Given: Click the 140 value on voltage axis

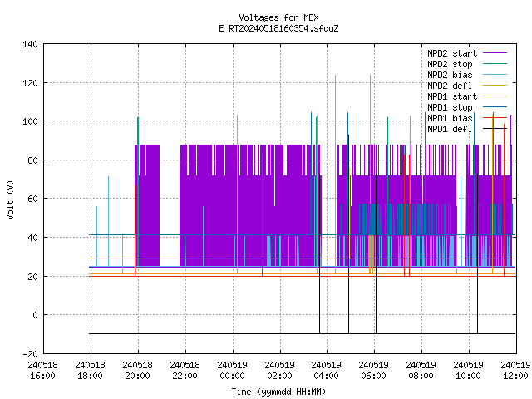Looking at the screenshot, I should coord(30,44).
